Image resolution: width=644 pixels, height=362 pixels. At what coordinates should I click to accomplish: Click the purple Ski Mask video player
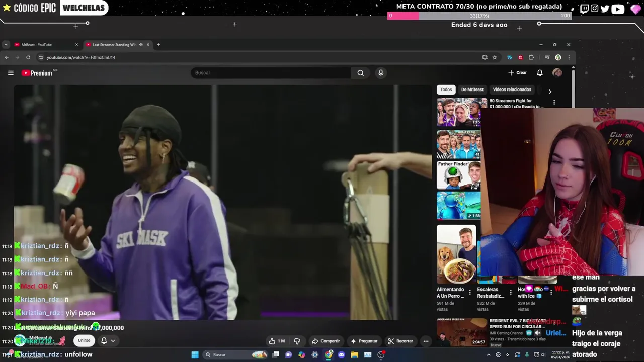[x=222, y=202]
